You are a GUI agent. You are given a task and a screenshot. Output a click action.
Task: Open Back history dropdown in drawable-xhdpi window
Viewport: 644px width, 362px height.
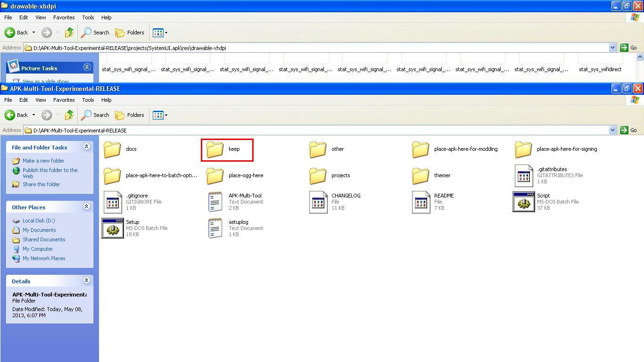[33, 33]
